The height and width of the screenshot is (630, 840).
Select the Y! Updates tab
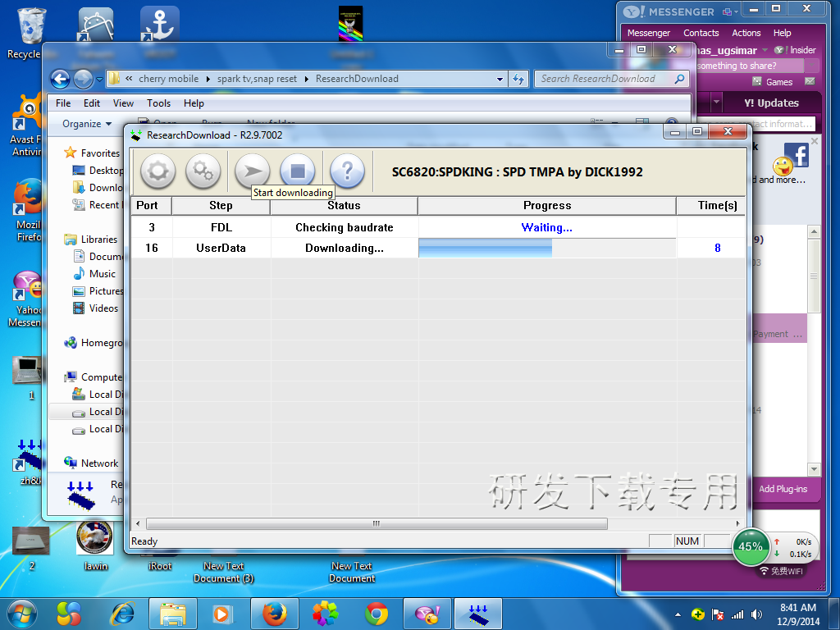pos(771,103)
